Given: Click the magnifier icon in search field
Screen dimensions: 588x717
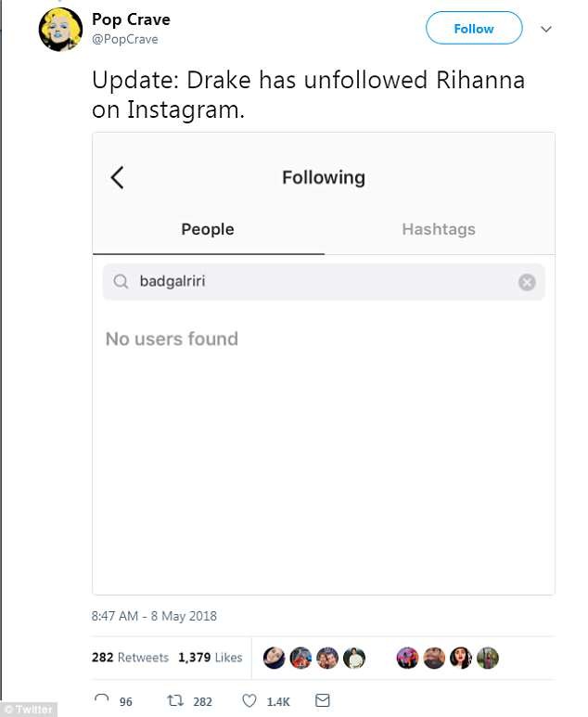Looking at the screenshot, I should click(121, 282).
